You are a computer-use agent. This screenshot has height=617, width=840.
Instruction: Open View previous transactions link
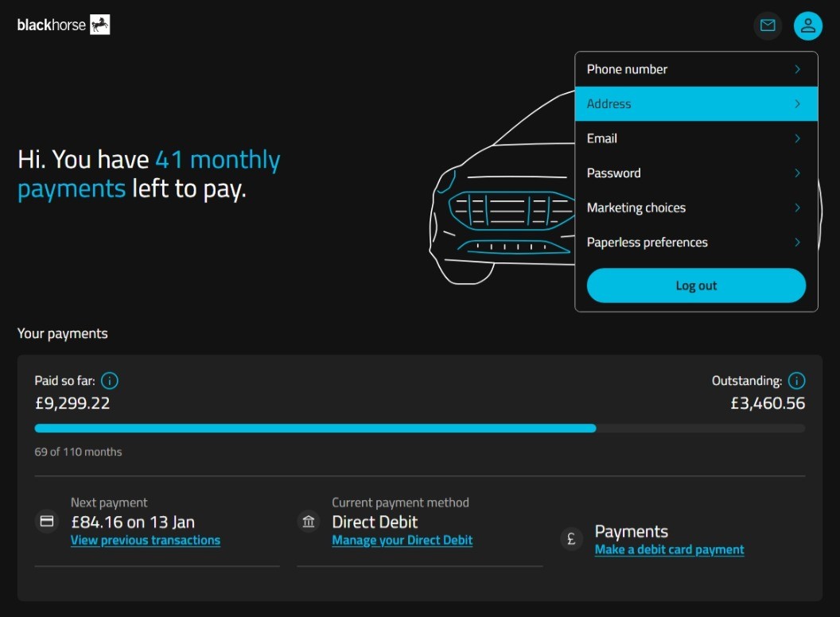pos(145,541)
